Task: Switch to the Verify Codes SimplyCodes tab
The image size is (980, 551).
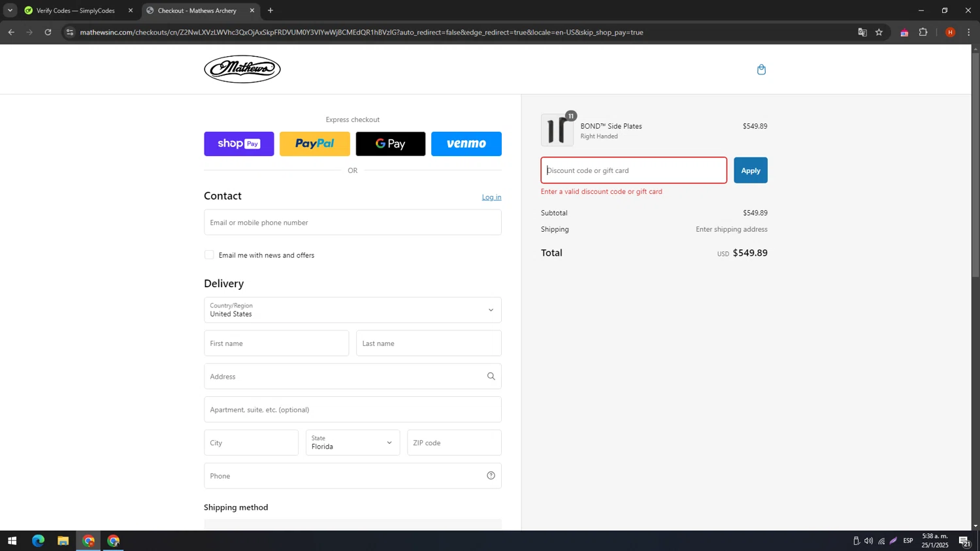Action: coord(78,10)
